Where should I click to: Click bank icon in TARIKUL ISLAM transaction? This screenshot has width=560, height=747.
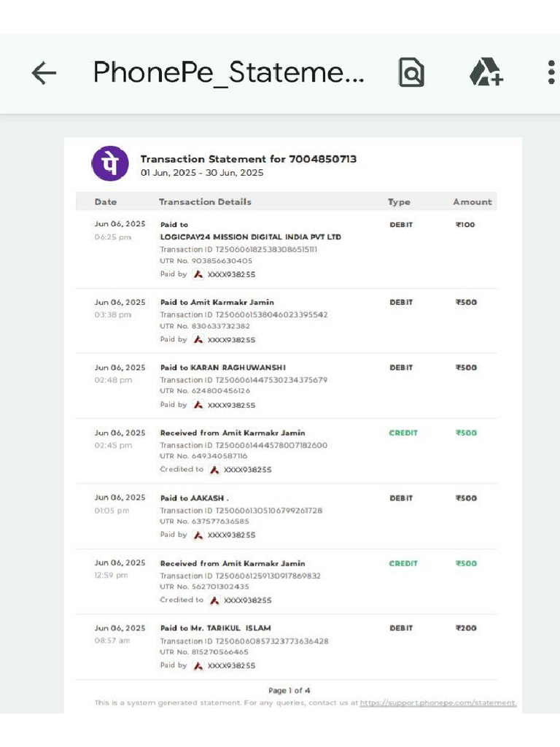click(x=198, y=665)
